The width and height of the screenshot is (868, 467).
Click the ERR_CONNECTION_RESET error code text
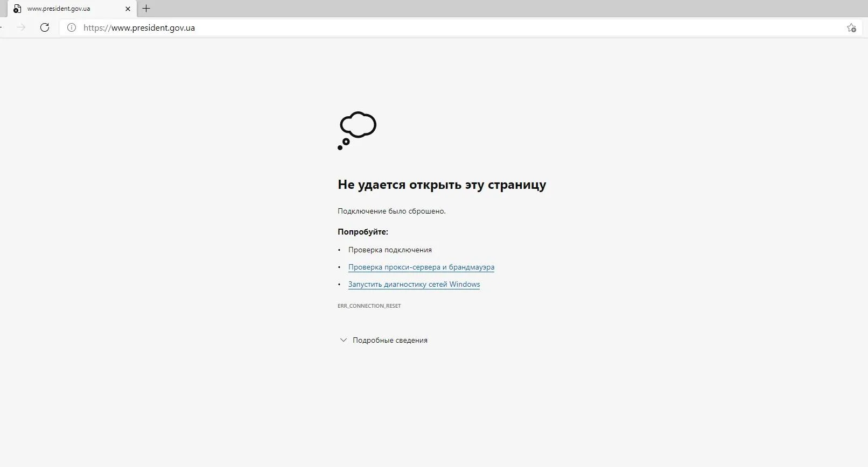tap(369, 306)
